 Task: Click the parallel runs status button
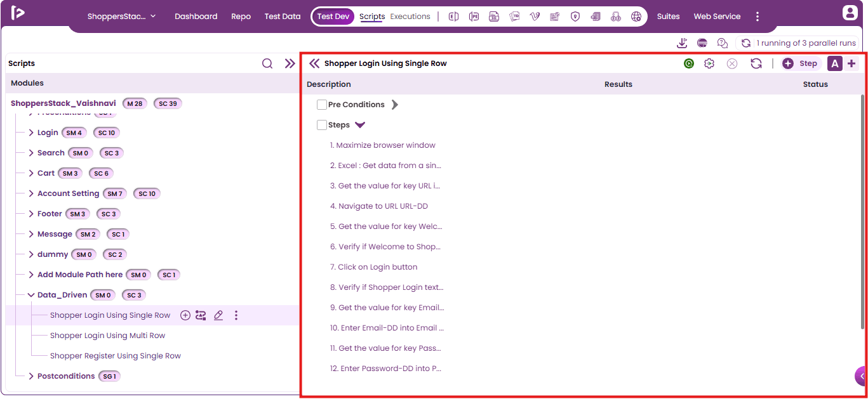tap(799, 43)
